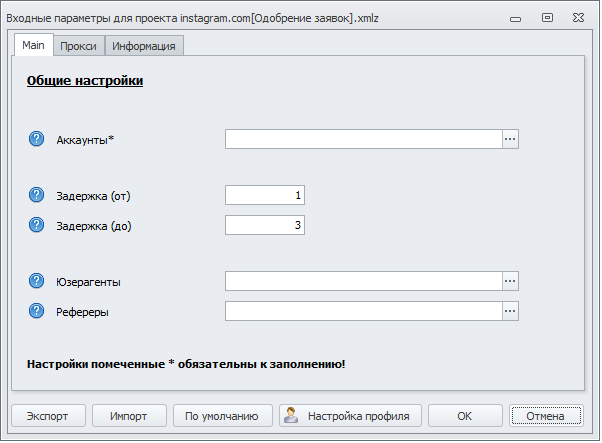Screen dimensions: 602x443
Task: Open the browse button for Аккаунты
Action: pyautogui.click(x=510, y=139)
